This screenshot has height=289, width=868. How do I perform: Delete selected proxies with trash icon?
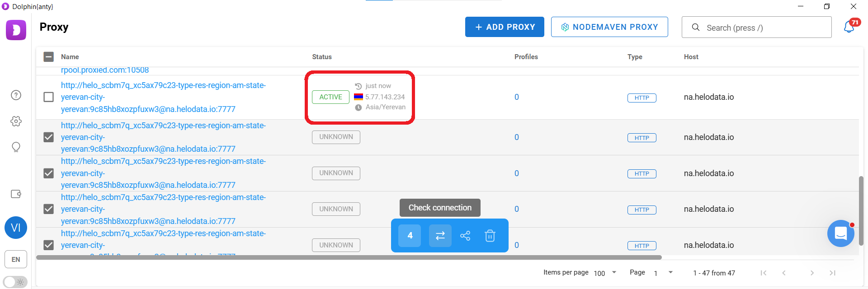click(x=490, y=236)
